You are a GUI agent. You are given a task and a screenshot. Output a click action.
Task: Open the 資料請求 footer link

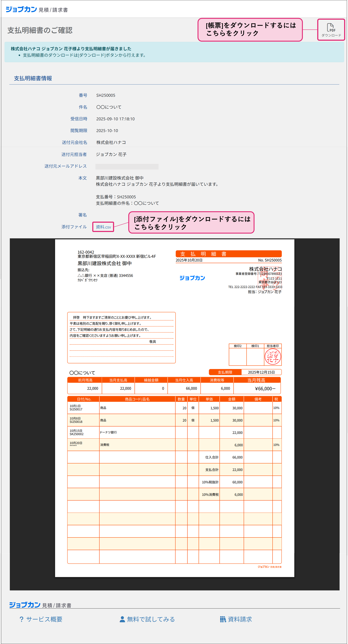(240, 619)
